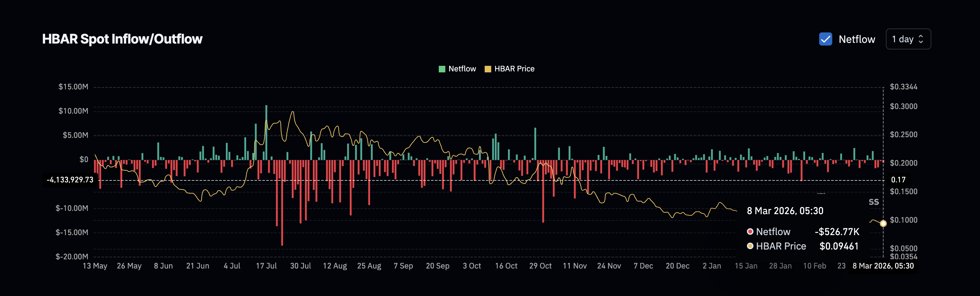The image size is (980, 296).
Task: Click the 8 Mar 2026 date label on the x-axis
Action: point(883,266)
